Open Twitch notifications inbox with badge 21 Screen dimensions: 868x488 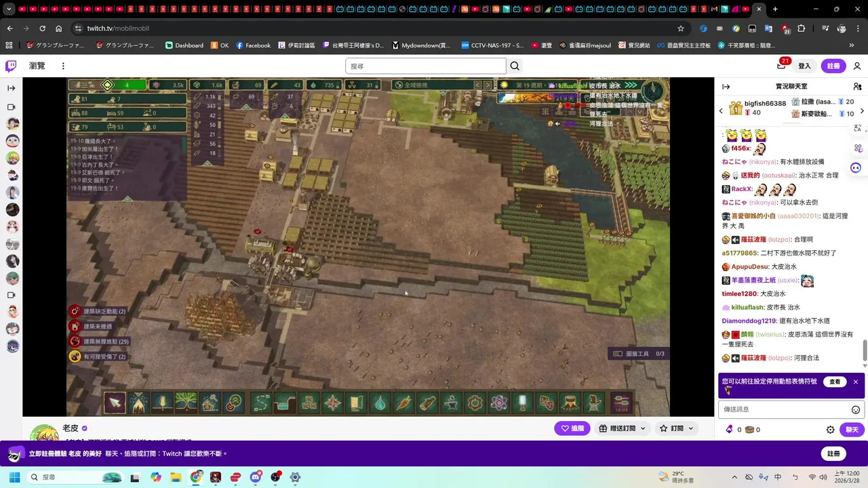click(x=781, y=66)
